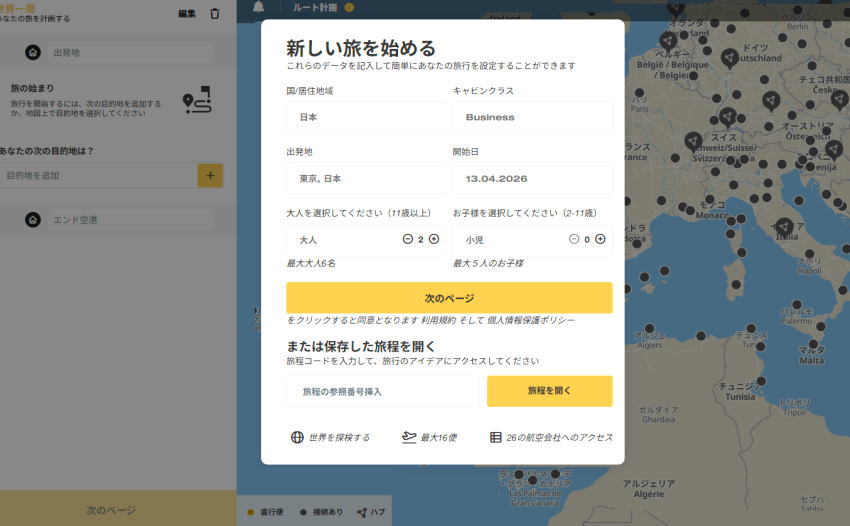Image resolution: width=850 pixels, height=526 pixels.
Task: Click the 旅程を開く button
Action: click(549, 391)
